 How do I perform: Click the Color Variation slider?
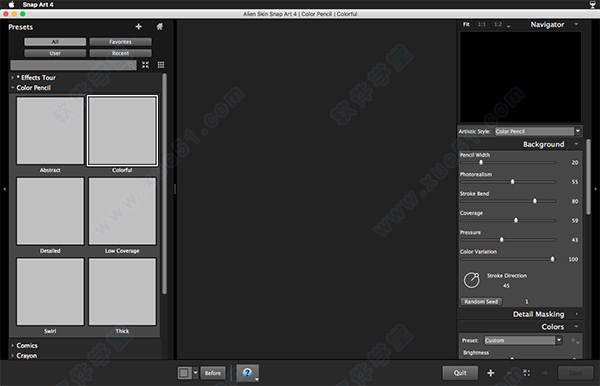[x=508, y=259]
